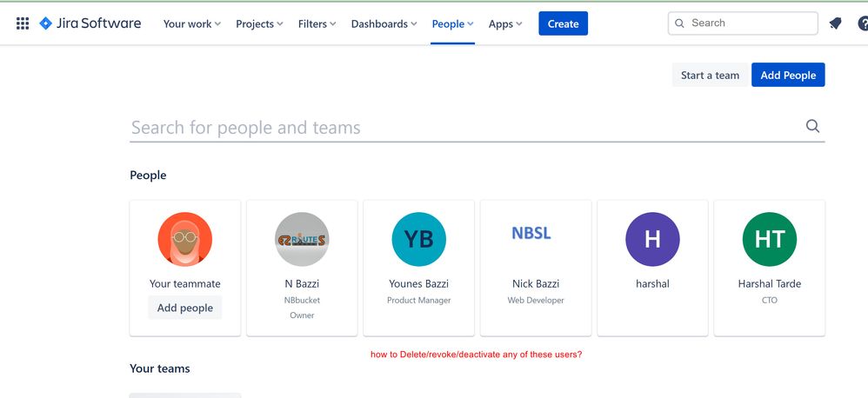
Task: Expand Projects dropdown menu
Action: point(260,23)
